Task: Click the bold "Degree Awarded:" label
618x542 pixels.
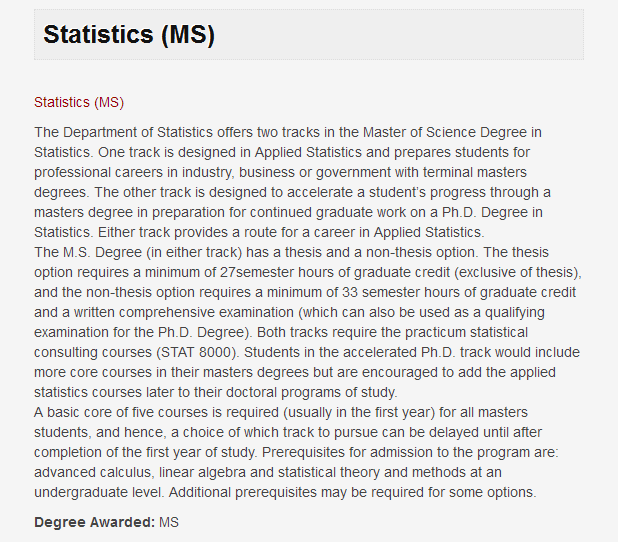Action: (x=95, y=522)
